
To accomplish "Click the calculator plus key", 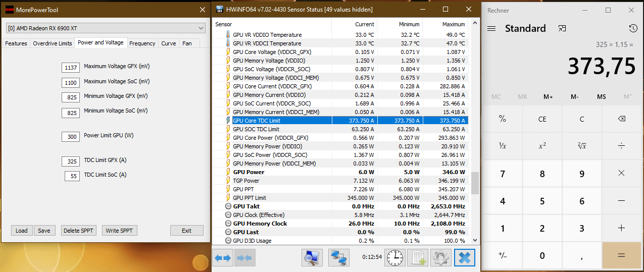I will click(621, 228).
